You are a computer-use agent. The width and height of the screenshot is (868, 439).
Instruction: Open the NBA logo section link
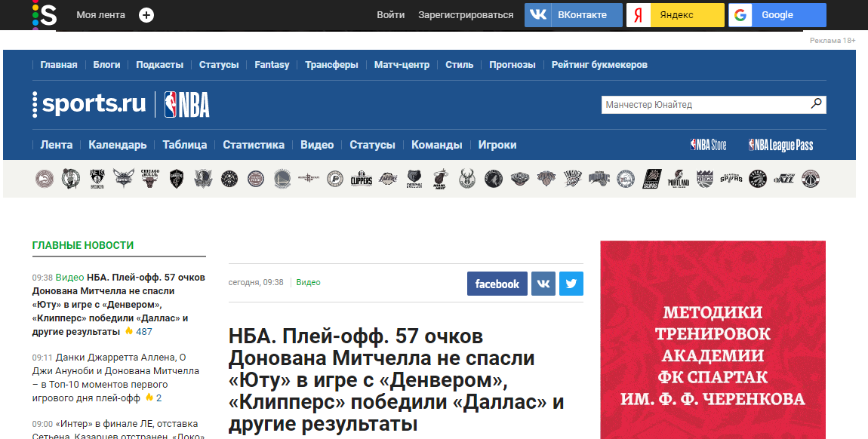187,105
